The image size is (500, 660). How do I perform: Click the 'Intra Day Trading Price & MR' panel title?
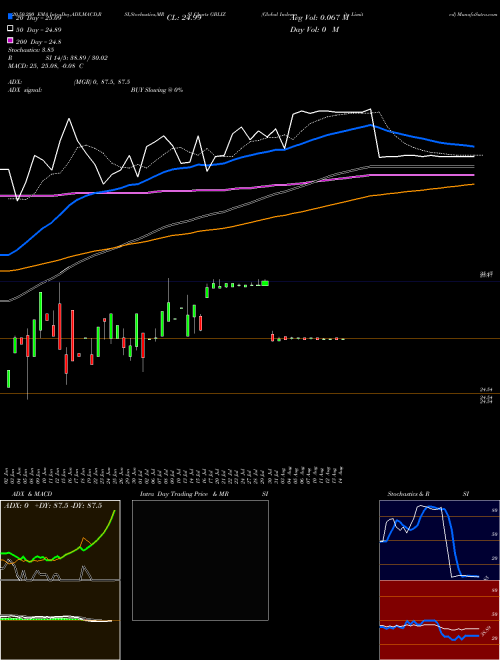coord(184,494)
